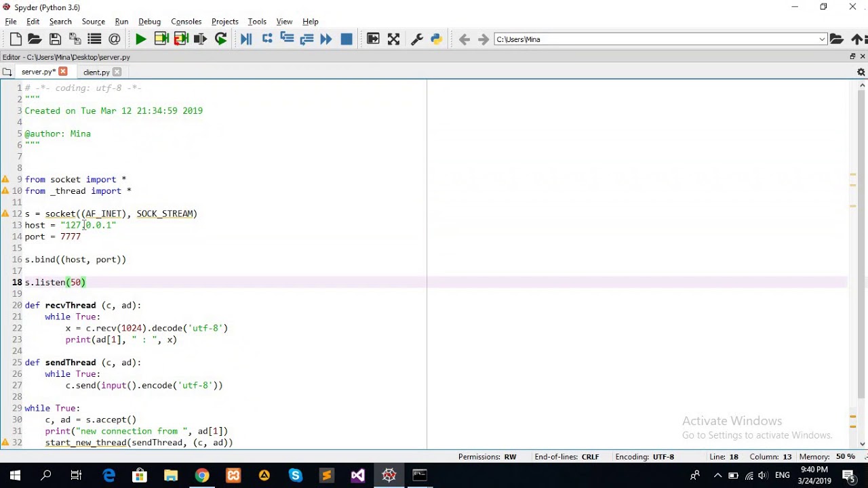This screenshot has height=488, width=868.
Task: Open the Search menu
Action: coord(60,22)
